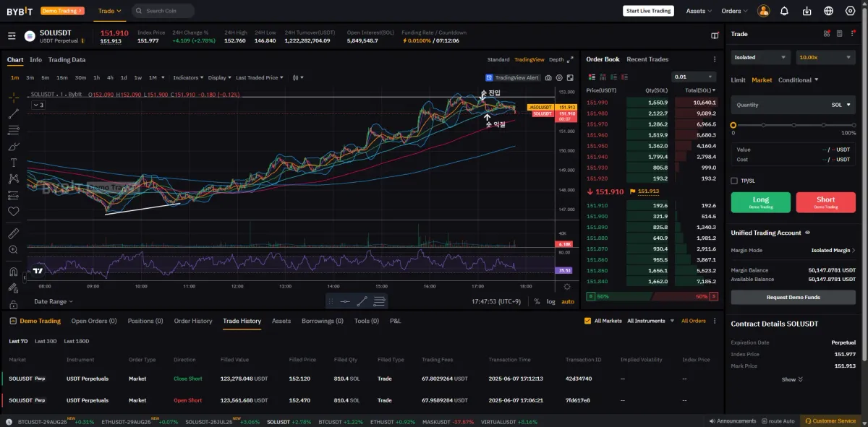Switch to the Recent Trades tab
Image resolution: width=868 pixels, height=427 pixels.
[647, 59]
